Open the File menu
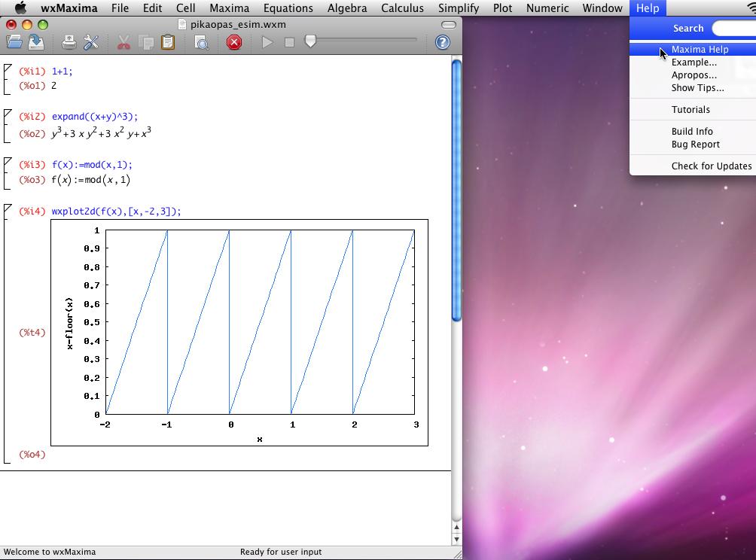This screenshot has width=756, height=560. (x=120, y=8)
